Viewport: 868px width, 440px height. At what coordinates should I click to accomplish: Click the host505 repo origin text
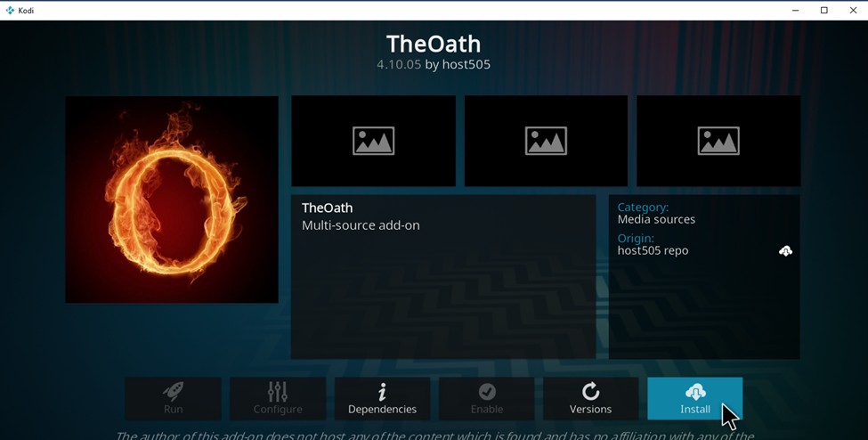tap(653, 250)
